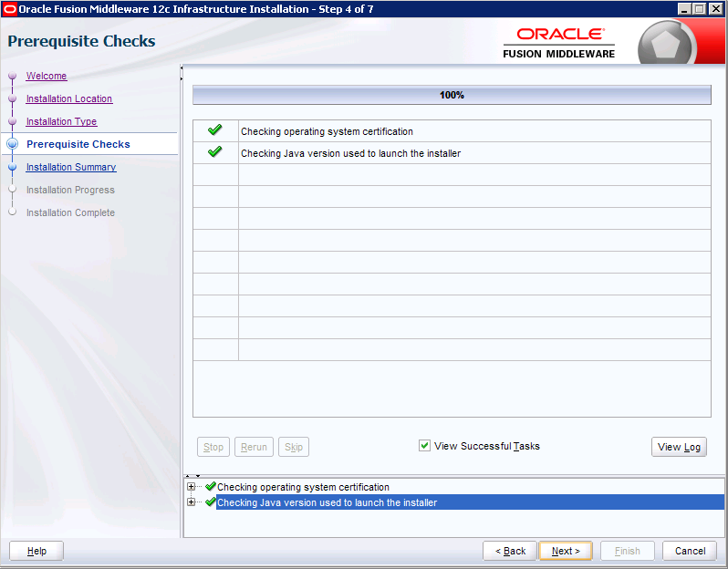The height and width of the screenshot is (569, 728).
Task: Click the checkmark icon in the operating system certification tree row
Action: tap(211, 486)
